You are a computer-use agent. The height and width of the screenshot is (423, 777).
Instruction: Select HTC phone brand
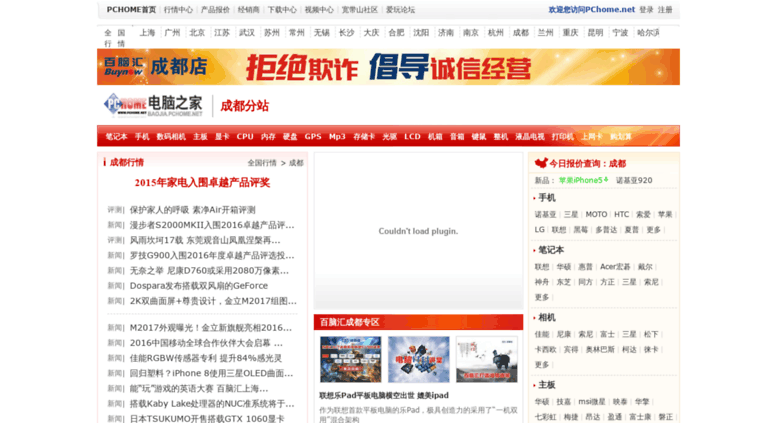tap(621, 214)
